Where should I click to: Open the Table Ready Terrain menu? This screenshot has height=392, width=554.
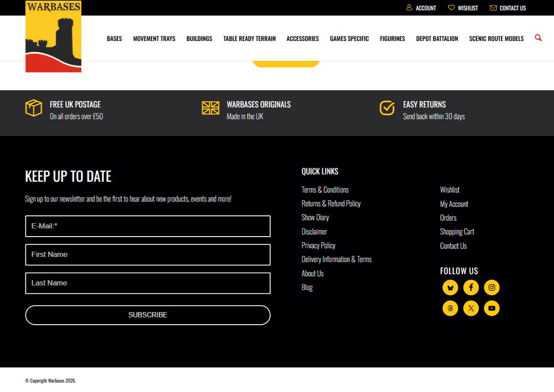(x=249, y=39)
